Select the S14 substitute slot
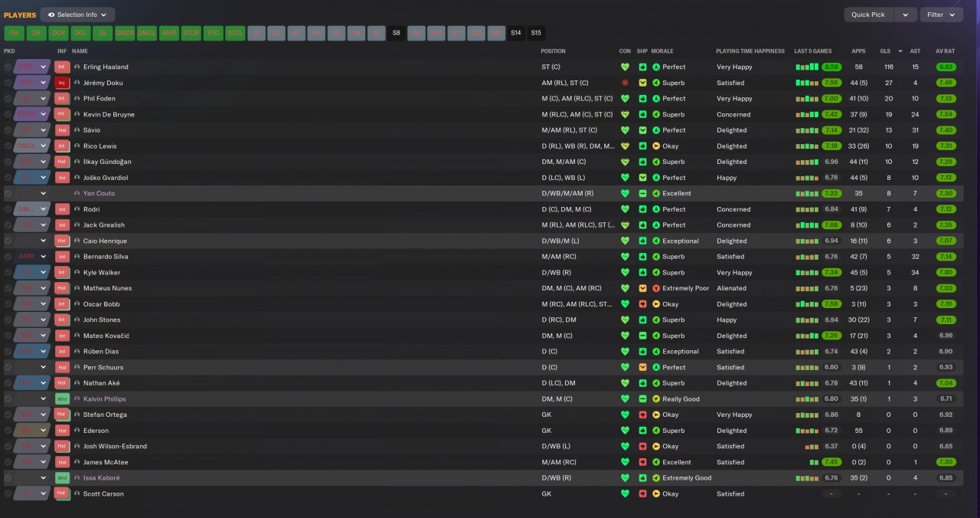The height and width of the screenshot is (518, 980). [x=516, y=33]
